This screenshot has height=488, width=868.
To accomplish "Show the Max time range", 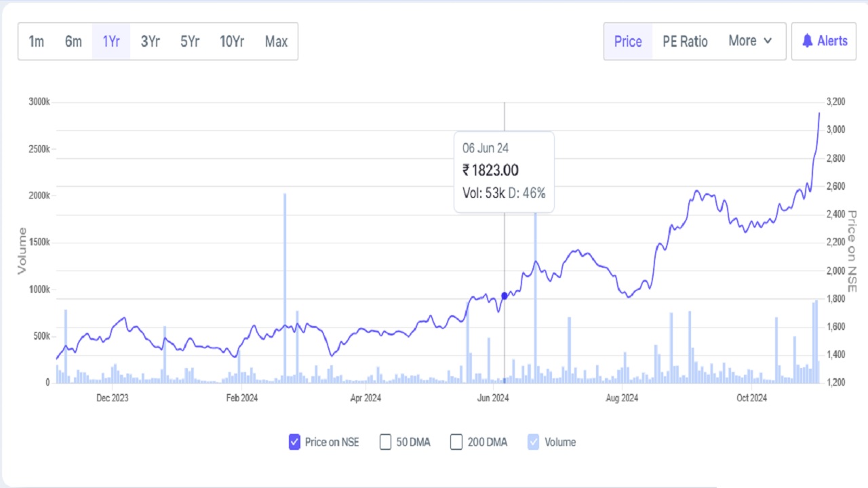I will point(276,41).
